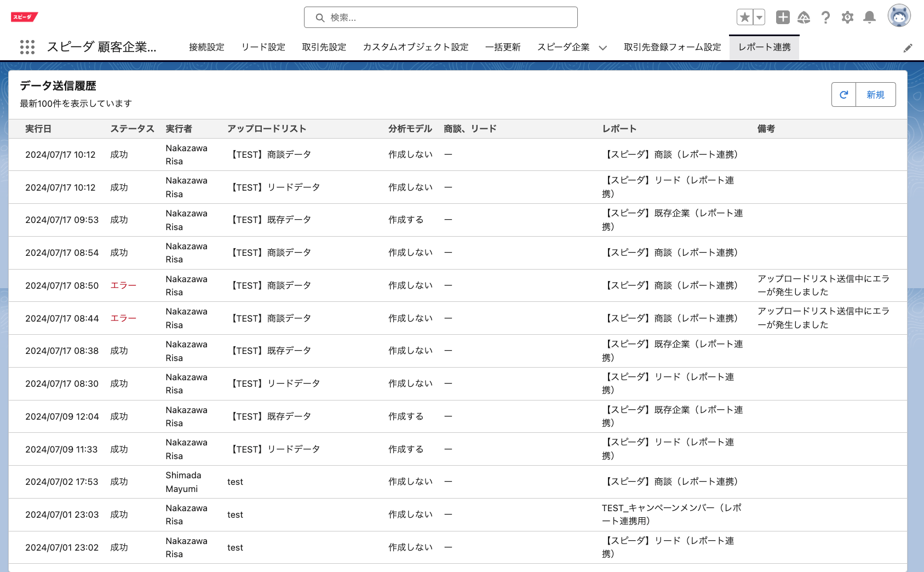Toggle favorite with the star icon

744,17
